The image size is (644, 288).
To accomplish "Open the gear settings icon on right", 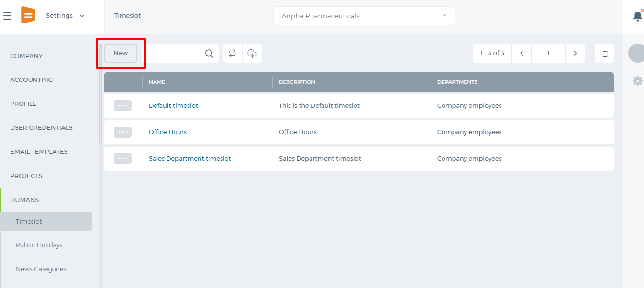I will (x=638, y=81).
